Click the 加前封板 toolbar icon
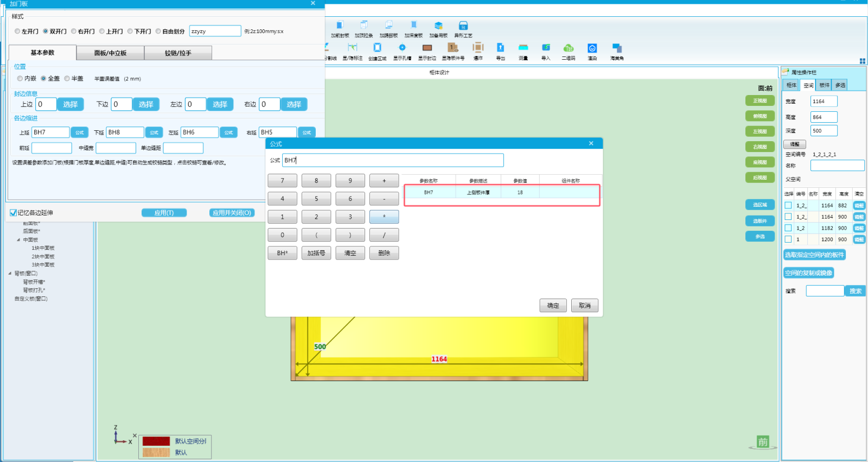This screenshot has width=868, height=462. pyautogui.click(x=340, y=29)
